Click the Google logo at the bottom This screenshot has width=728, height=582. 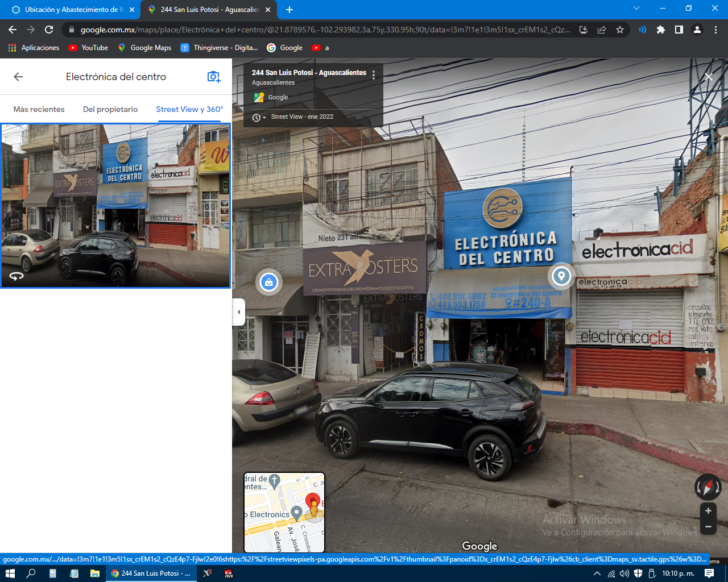tap(479, 546)
